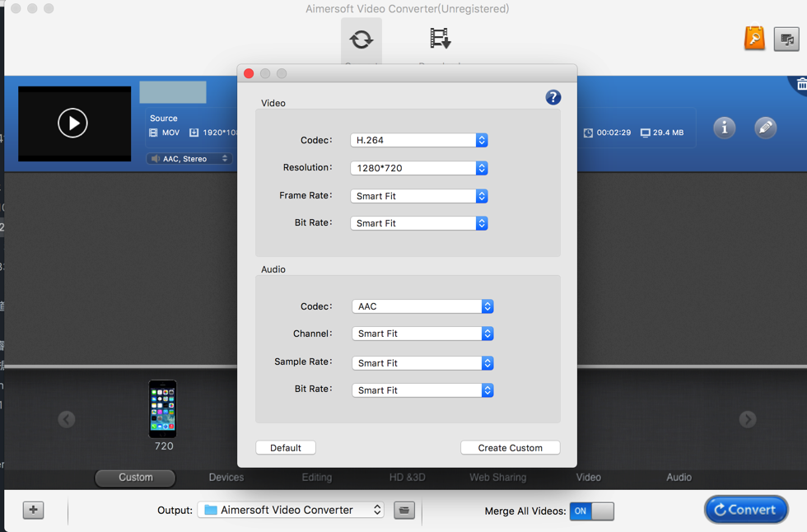This screenshot has height=532, width=807.
Task: Click the Create Custom button
Action: click(x=510, y=448)
